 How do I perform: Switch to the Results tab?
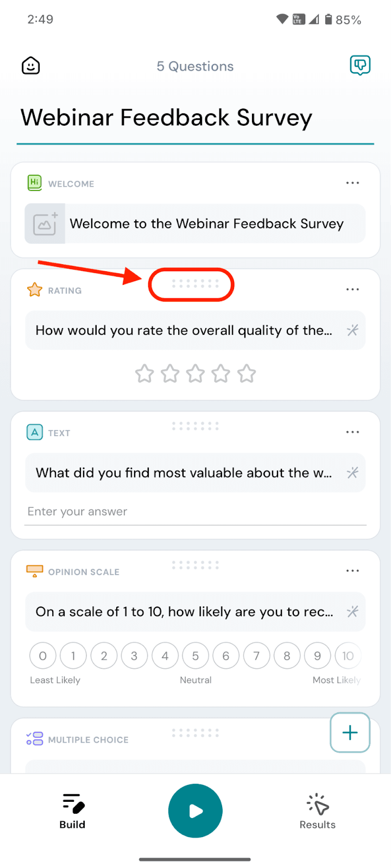(x=318, y=811)
